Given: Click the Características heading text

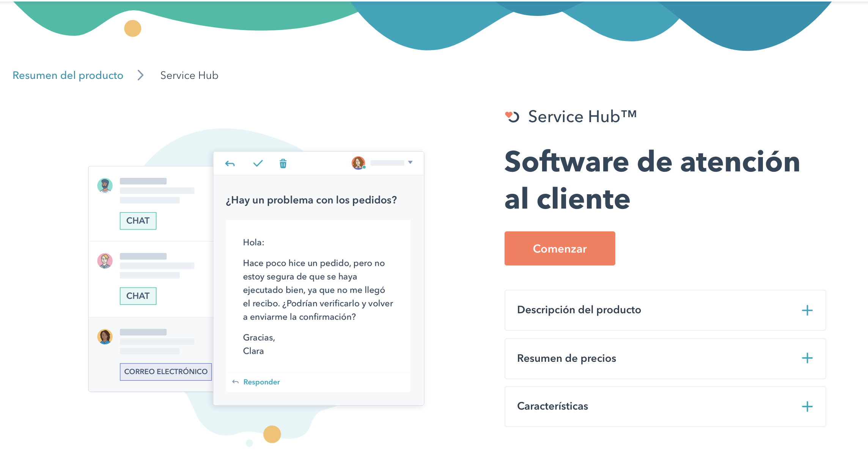Looking at the screenshot, I should (x=552, y=406).
